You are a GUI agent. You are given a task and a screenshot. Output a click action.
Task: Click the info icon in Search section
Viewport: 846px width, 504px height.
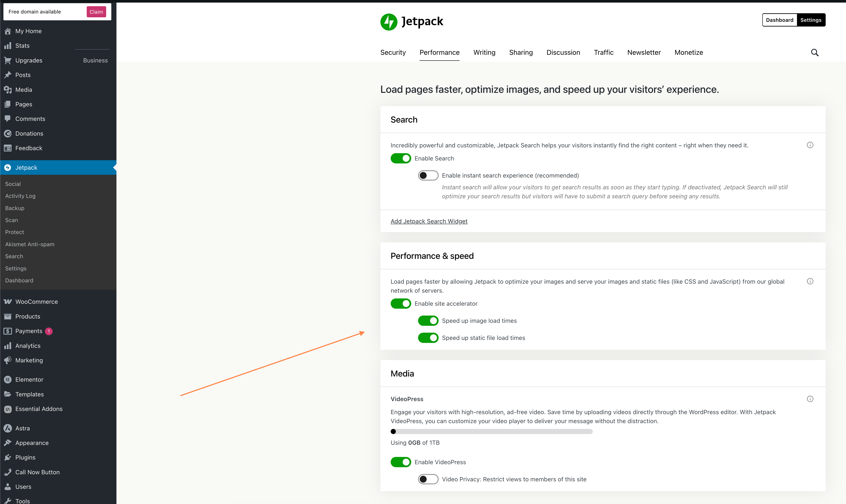point(810,145)
